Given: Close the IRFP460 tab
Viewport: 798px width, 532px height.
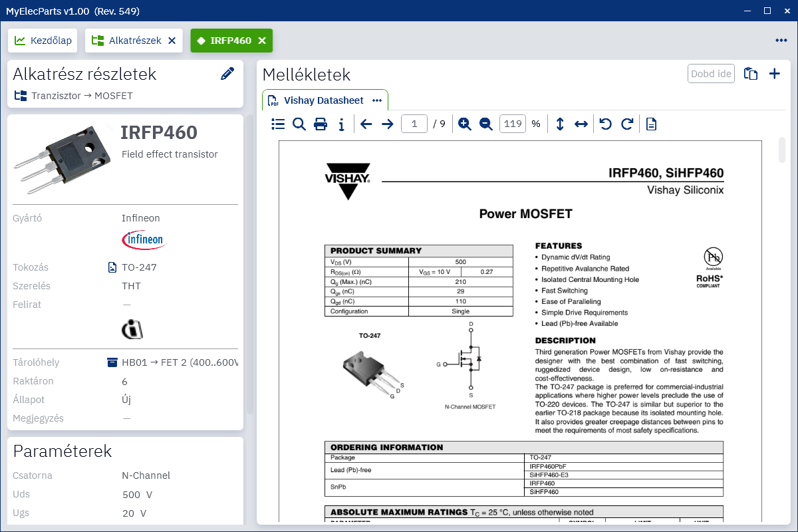Looking at the screenshot, I should point(262,41).
